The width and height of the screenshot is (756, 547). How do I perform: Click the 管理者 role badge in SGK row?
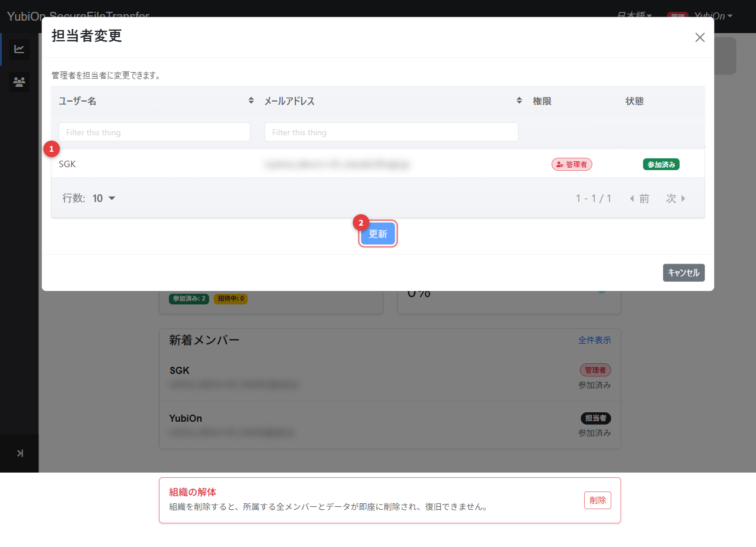pos(572,164)
